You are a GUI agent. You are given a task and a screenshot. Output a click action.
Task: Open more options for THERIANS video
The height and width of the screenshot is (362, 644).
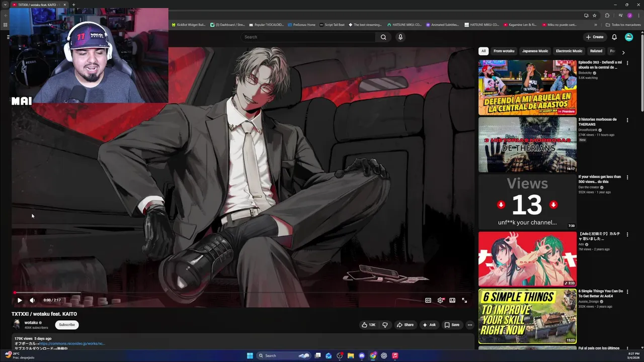click(627, 120)
